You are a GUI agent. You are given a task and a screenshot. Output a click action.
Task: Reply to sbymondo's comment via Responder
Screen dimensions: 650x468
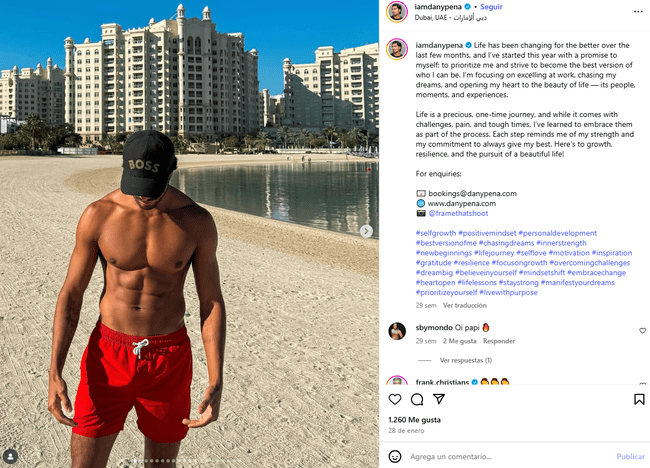coord(499,341)
